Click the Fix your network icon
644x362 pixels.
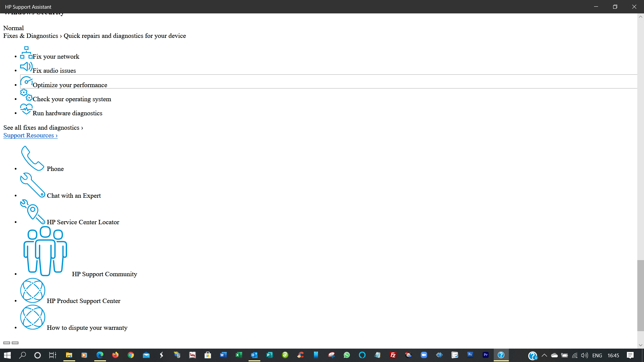(26, 53)
